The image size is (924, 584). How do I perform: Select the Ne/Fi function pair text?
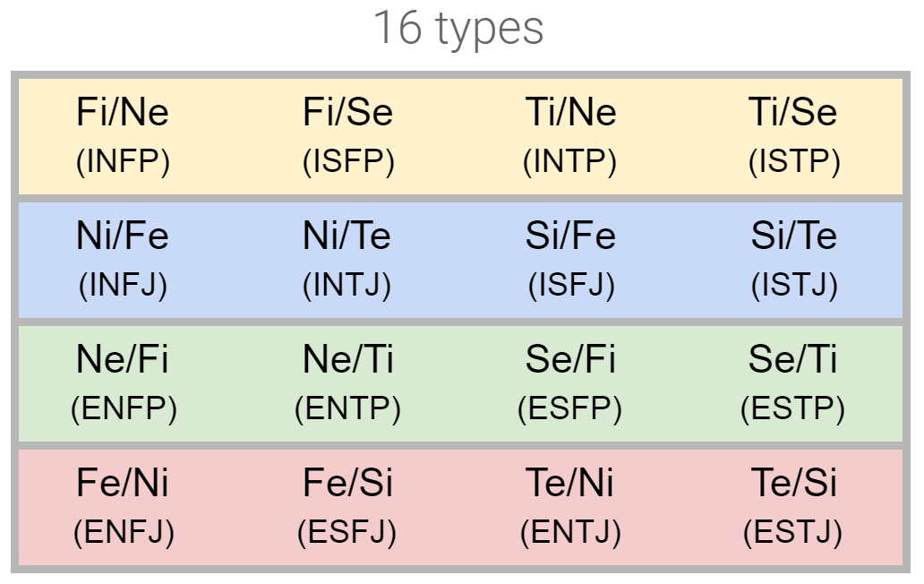click(123, 360)
